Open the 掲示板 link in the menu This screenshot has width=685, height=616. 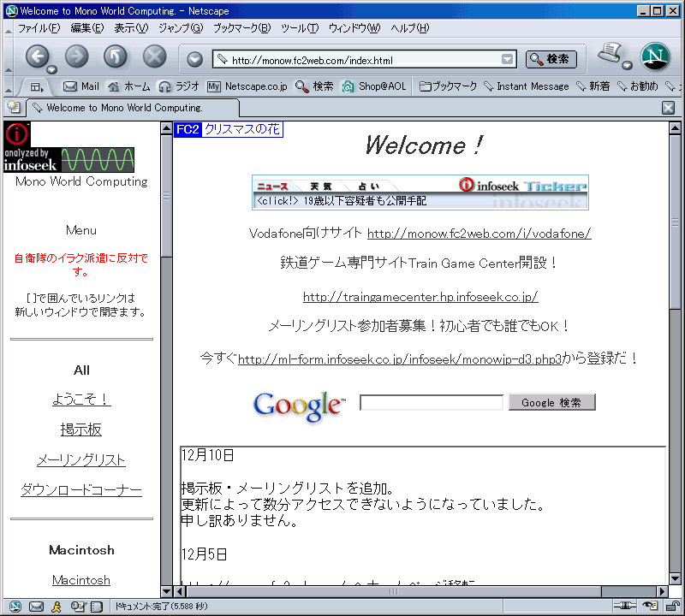(x=81, y=429)
